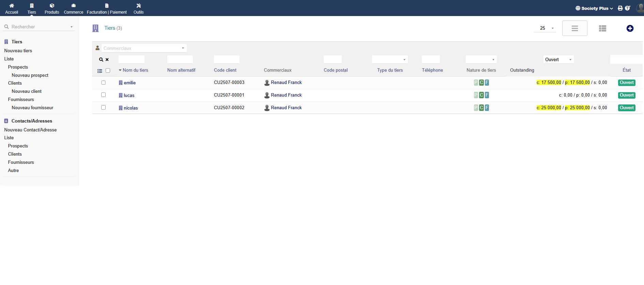
Task: Switch to the detailed list view icon
Action: (x=602, y=28)
